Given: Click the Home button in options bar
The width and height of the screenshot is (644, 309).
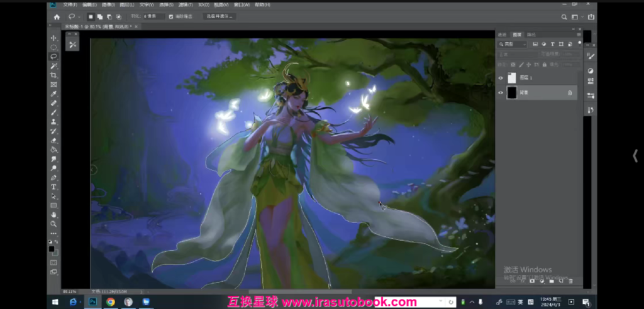Looking at the screenshot, I should [57, 17].
